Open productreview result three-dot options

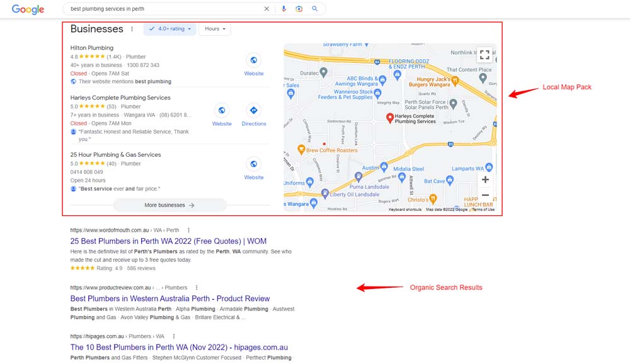click(x=197, y=288)
